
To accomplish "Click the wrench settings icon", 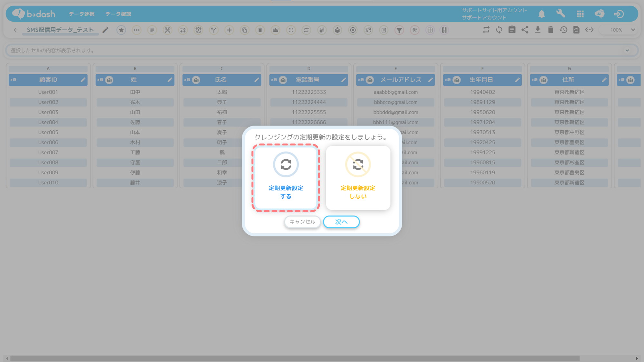I will pos(561,14).
